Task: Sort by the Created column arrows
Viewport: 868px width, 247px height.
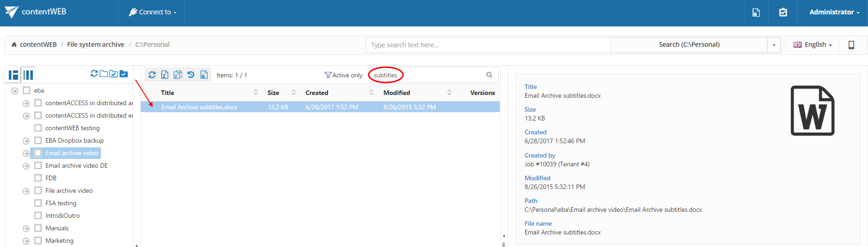Action: point(371,93)
